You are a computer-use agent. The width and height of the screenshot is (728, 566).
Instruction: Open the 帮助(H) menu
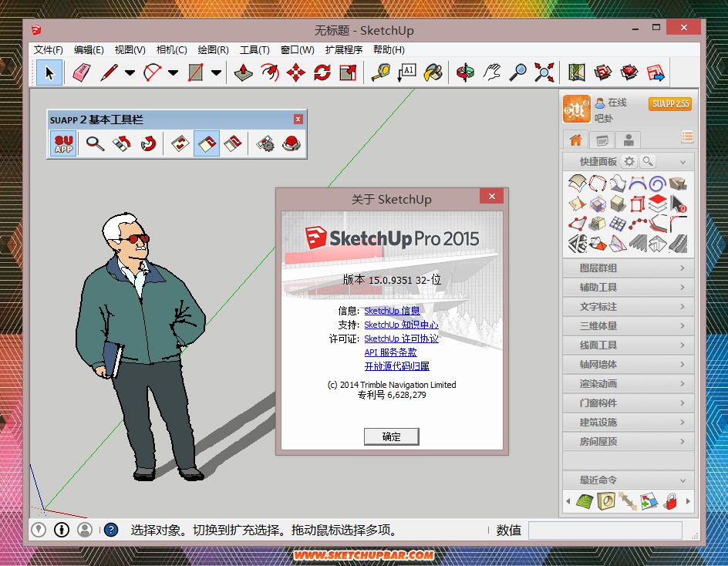tap(389, 49)
